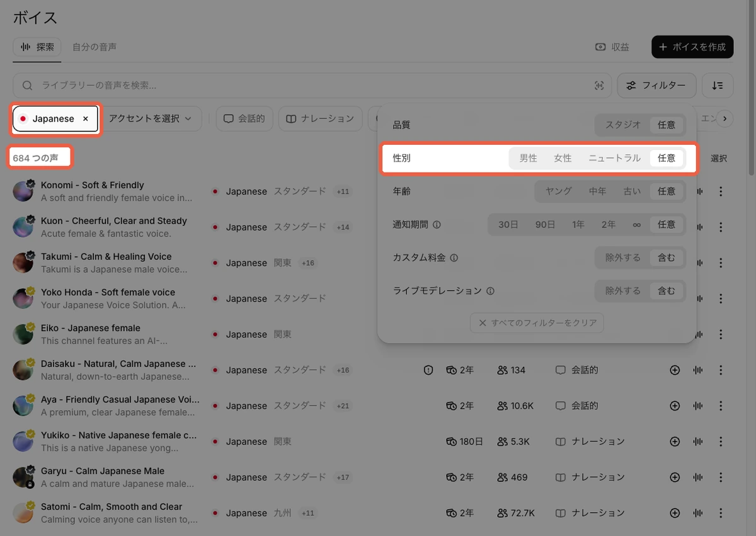Viewport: 756px width, 536px height.
Task: Click waveform icon for Satomi voice
Action: click(x=697, y=513)
